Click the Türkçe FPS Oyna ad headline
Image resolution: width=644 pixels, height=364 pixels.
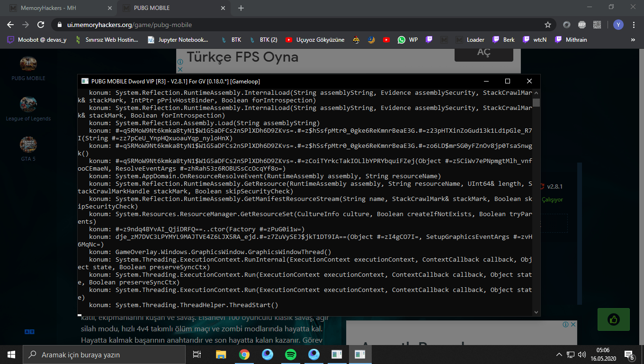[242, 57]
